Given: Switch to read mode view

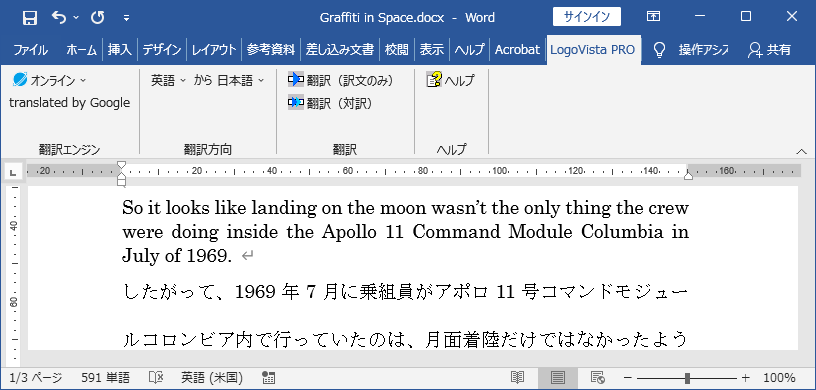Looking at the screenshot, I should click(517, 378).
